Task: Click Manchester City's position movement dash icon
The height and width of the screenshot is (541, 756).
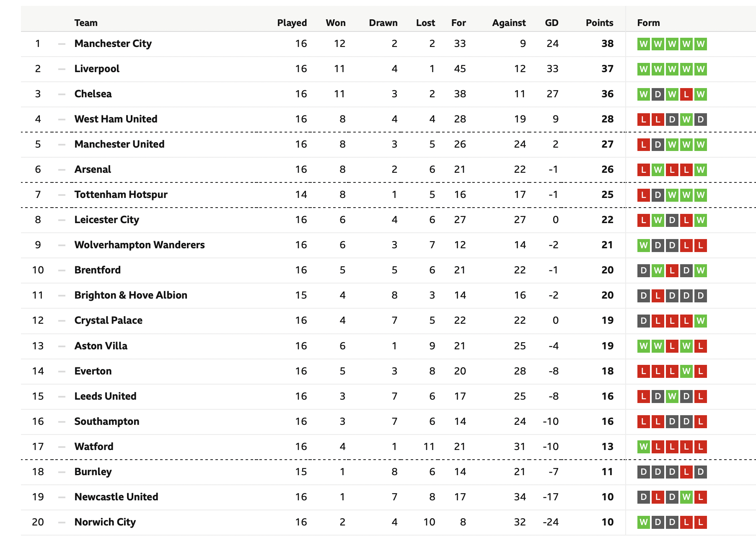Action: pos(62,44)
